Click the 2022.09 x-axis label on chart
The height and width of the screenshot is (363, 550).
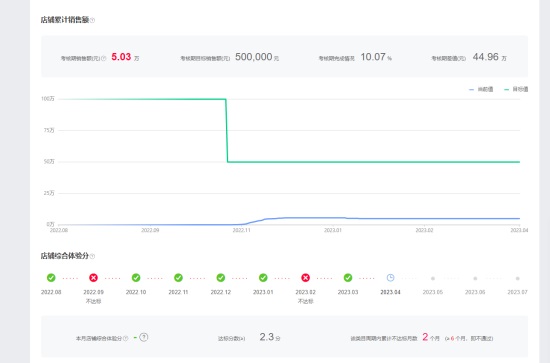click(x=150, y=230)
